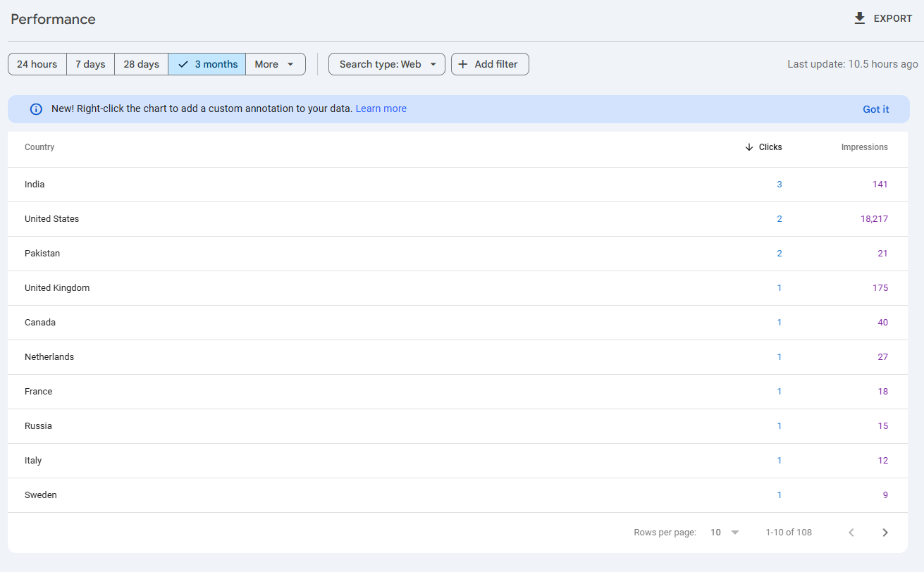Image resolution: width=924 pixels, height=572 pixels.
Task: Click the previous page arrow
Action: [x=851, y=533]
